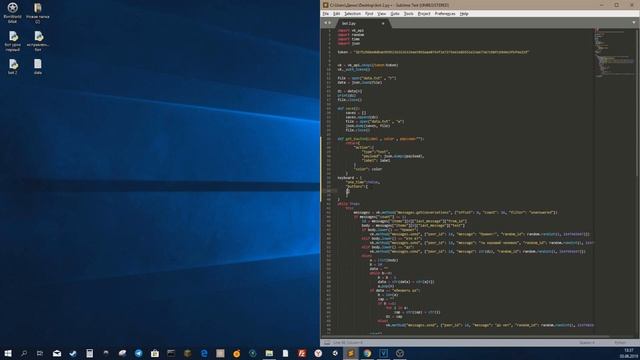640x360 pixels.
Task: Open the Goto menu
Action: (x=395, y=14)
